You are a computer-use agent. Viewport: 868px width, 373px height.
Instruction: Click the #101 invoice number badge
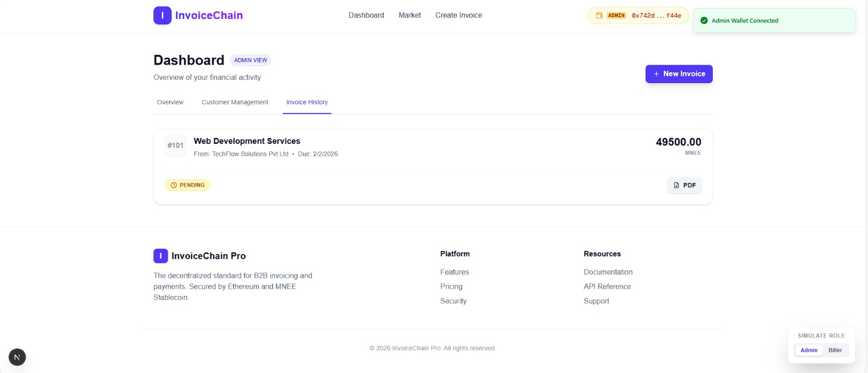[175, 146]
